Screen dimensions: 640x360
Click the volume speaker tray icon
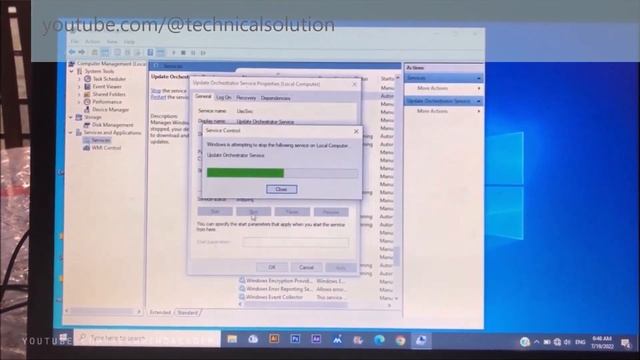[x=567, y=342]
